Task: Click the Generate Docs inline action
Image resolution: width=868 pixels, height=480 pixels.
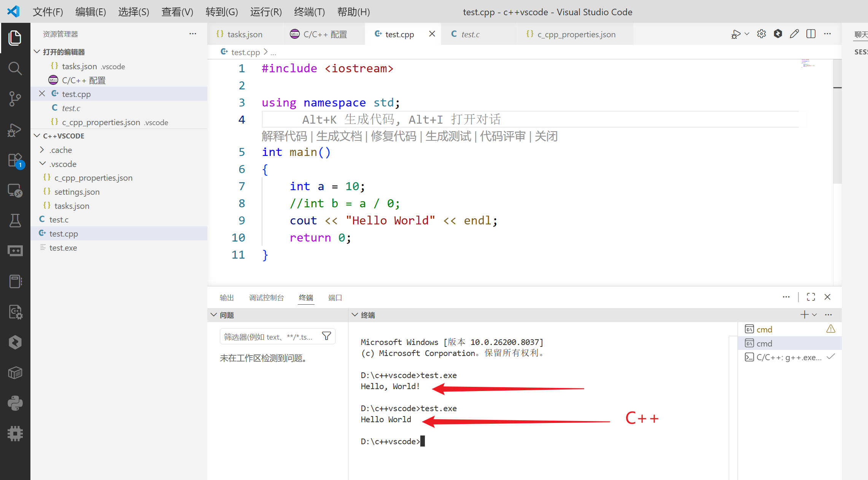Action: pyautogui.click(x=339, y=136)
